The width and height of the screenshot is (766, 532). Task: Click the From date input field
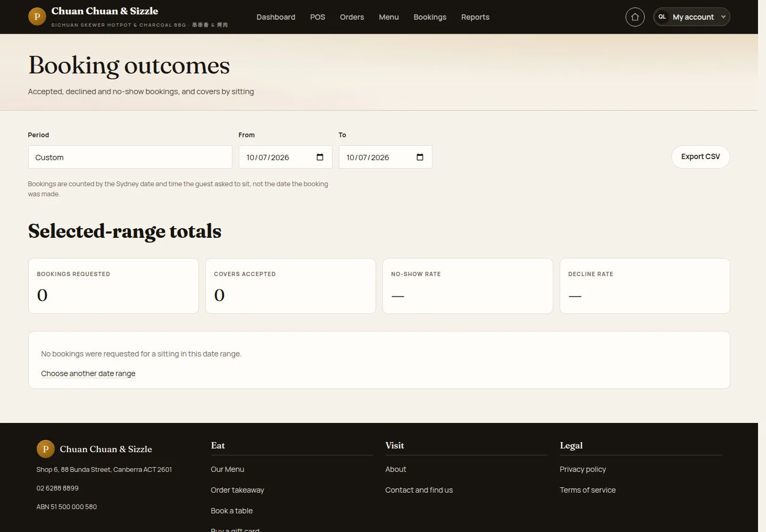(285, 157)
